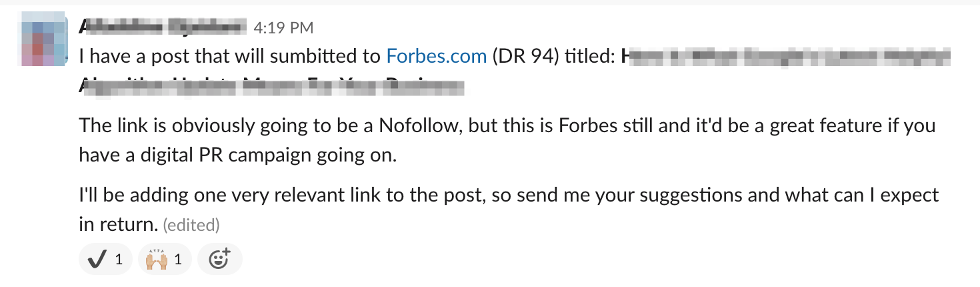Viewport: 980px width, 287px height.
Task: Click the raised hands reaction count
Action: (x=178, y=259)
